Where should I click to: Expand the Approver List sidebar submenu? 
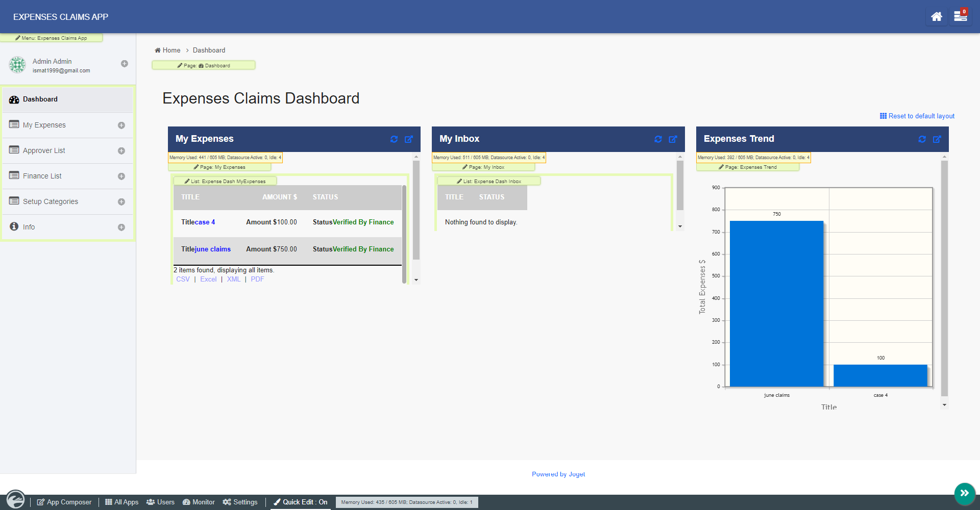tap(121, 151)
